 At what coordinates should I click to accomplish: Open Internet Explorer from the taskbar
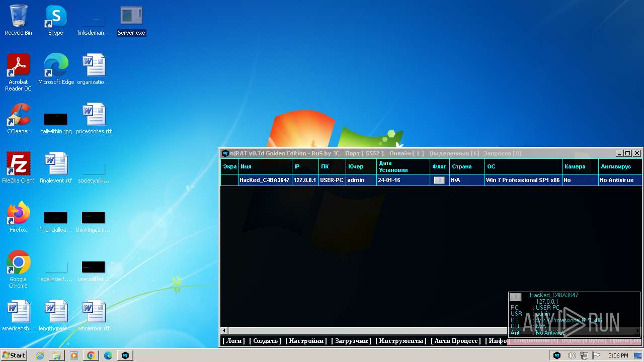point(40,355)
